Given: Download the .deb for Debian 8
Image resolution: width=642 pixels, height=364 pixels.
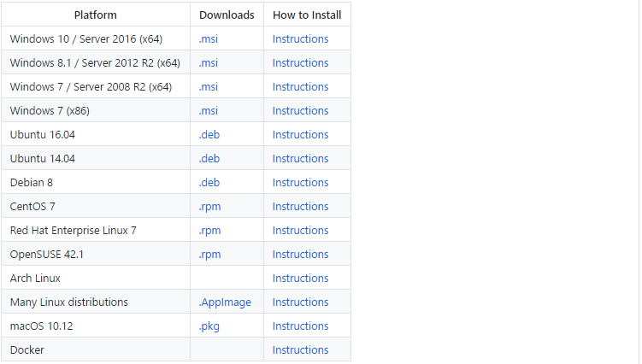Looking at the screenshot, I should point(209,183).
